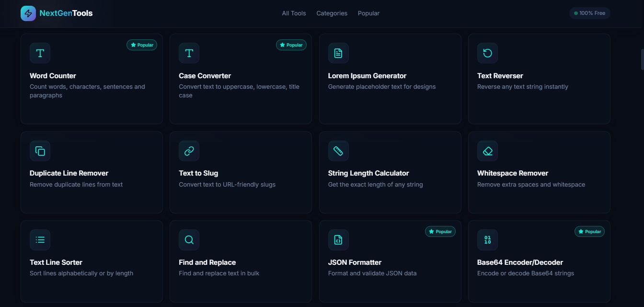Select Popular in the navigation bar
Image resolution: width=644 pixels, height=307 pixels.
point(368,13)
